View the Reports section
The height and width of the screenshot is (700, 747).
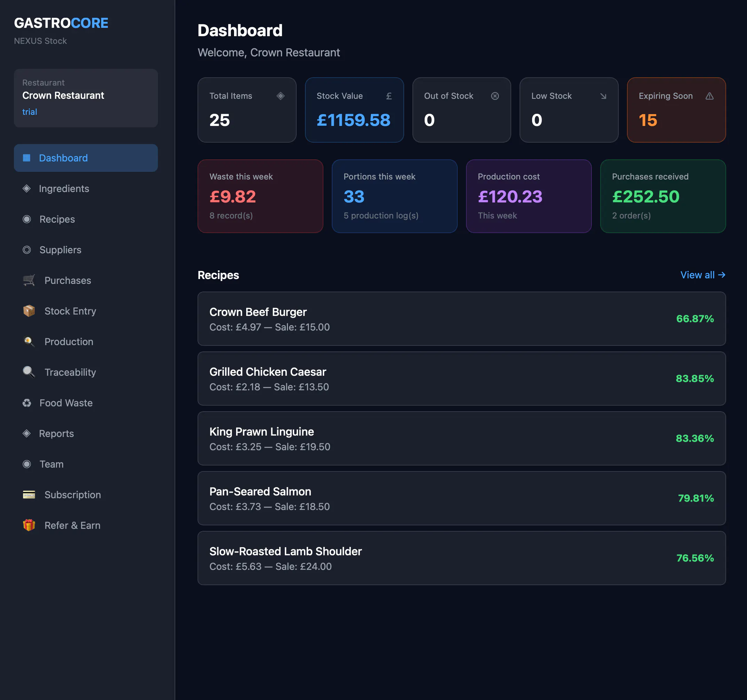pyautogui.click(x=86, y=433)
